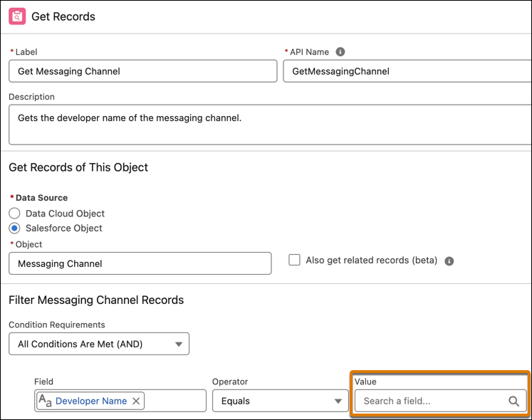The height and width of the screenshot is (420, 532).
Task: Click the Field input box
Action: (120, 401)
